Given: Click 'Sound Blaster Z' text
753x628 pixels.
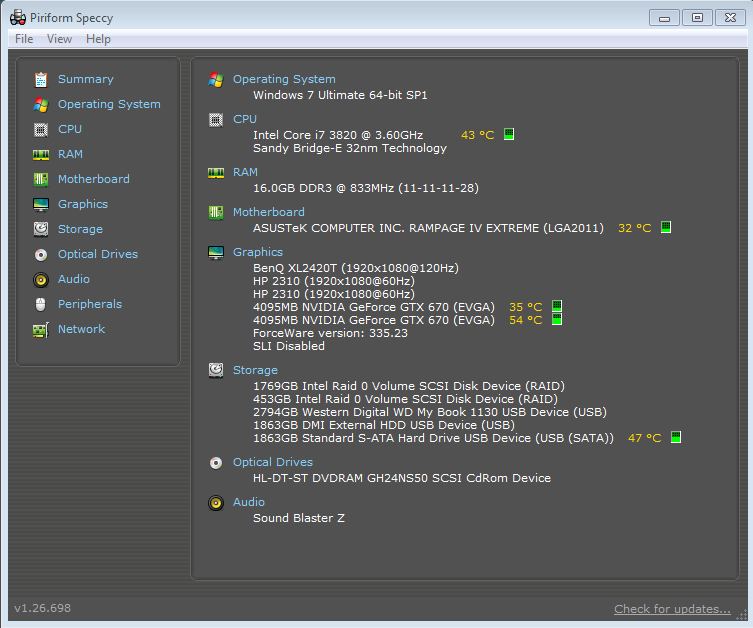Looking at the screenshot, I should (x=299, y=518).
